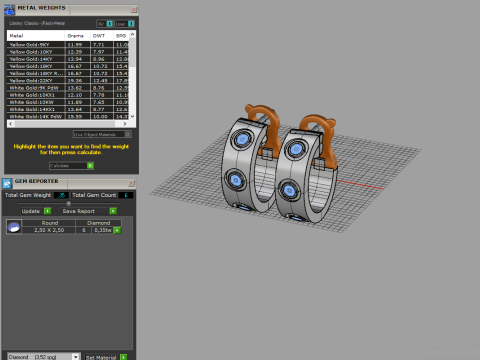Click the green arrow on the 0,35tw row

tap(117, 230)
